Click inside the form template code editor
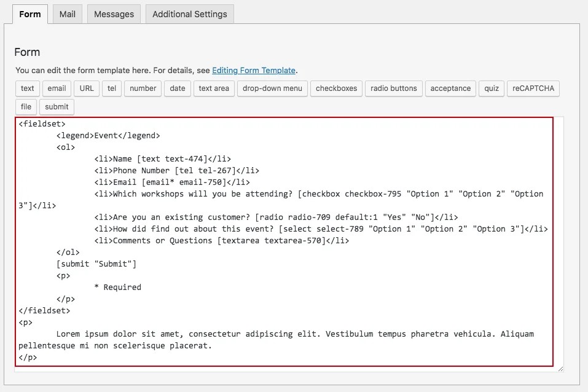588x392 pixels. (284, 241)
